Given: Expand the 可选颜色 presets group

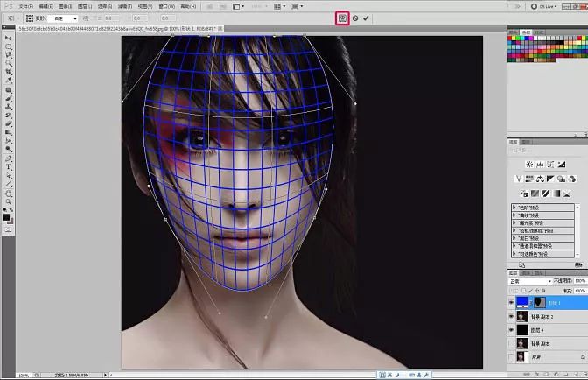Looking at the screenshot, I should pyautogui.click(x=514, y=254).
